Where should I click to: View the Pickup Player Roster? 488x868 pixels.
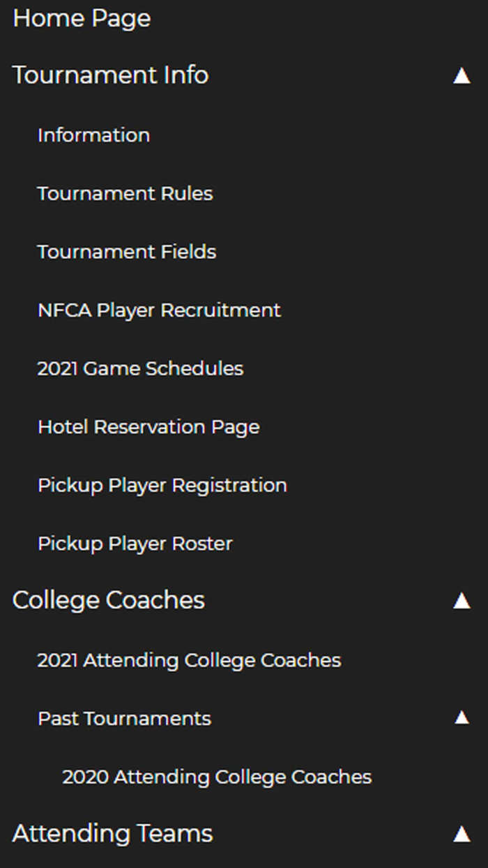tap(135, 544)
